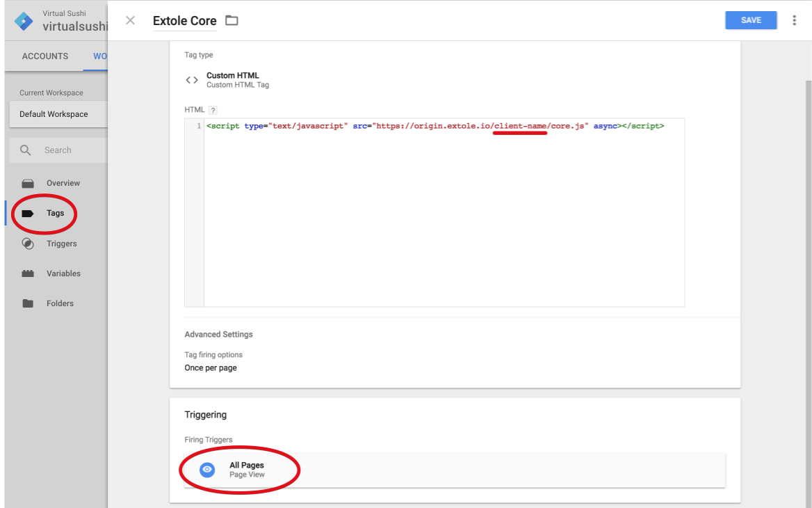The width and height of the screenshot is (812, 508).
Task: Edit the Extole Core tag name
Action: pyautogui.click(x=184, y=21)
